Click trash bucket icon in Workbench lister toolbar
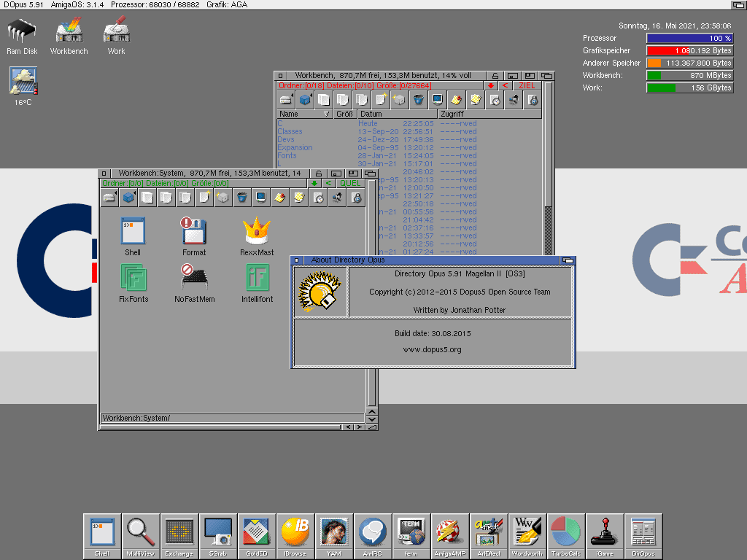 coord(418,99)
